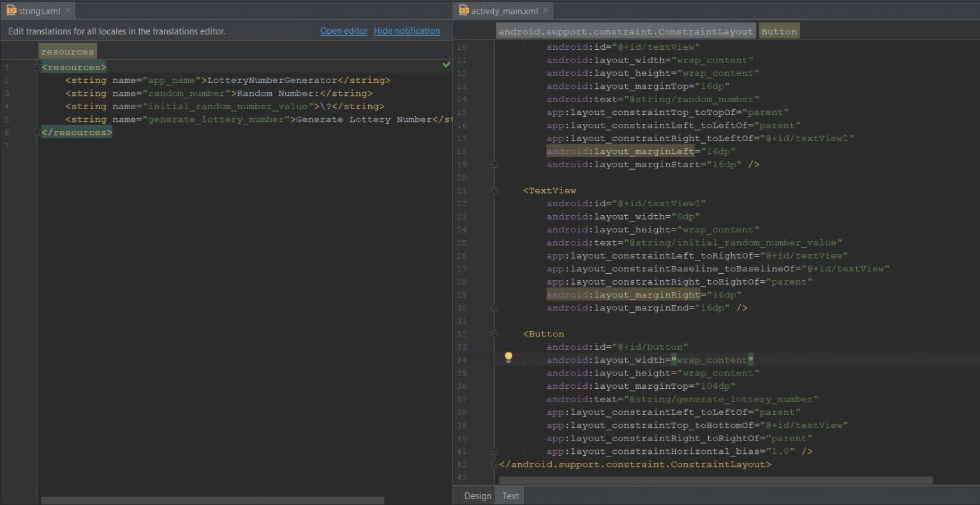980x505 pixels.
Task: Click the resources breadcrumb in strings.xml
Action: click(67, 52)
